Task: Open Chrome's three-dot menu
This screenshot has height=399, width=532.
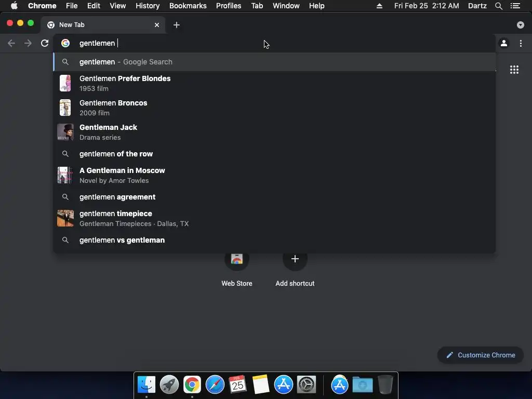Action: pyautogui.click(x=521, y=43)
